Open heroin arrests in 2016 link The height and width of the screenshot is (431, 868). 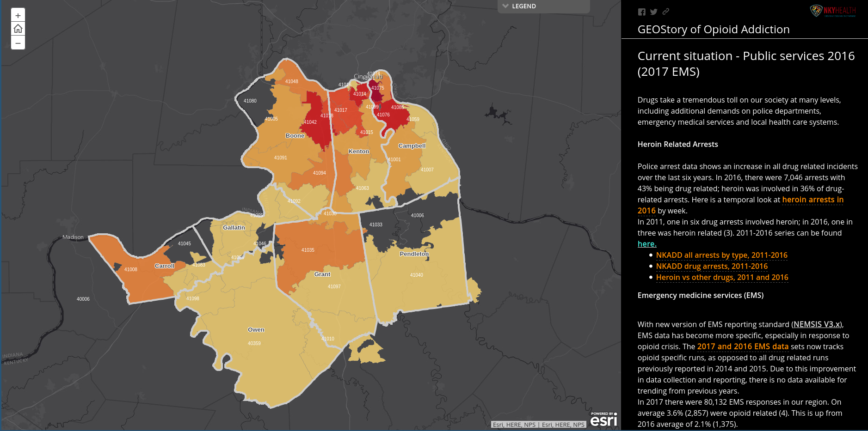tap(812, 200)
